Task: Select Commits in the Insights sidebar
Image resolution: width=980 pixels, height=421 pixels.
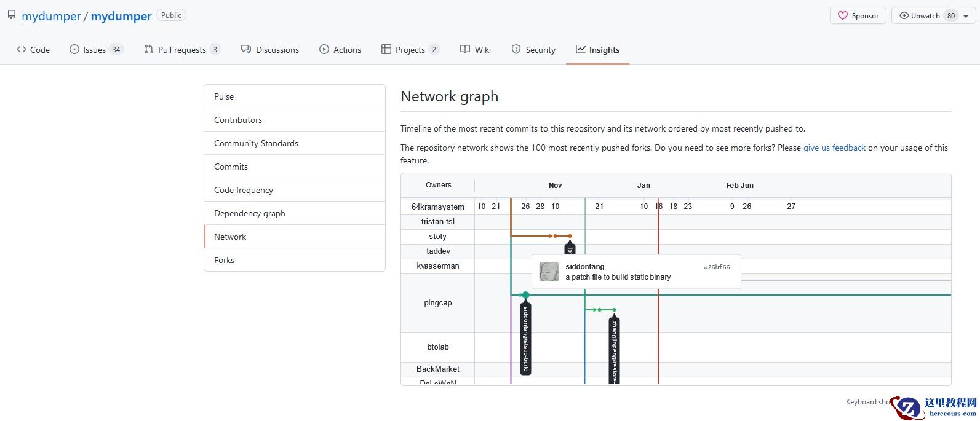Action: pyautogui.click(x=295, y=167)
